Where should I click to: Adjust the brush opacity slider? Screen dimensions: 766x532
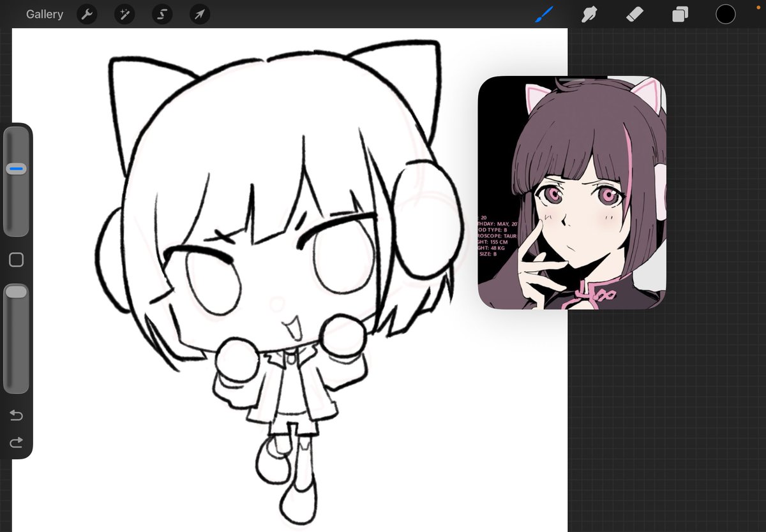pyautogui.click(x=17, y=339)
